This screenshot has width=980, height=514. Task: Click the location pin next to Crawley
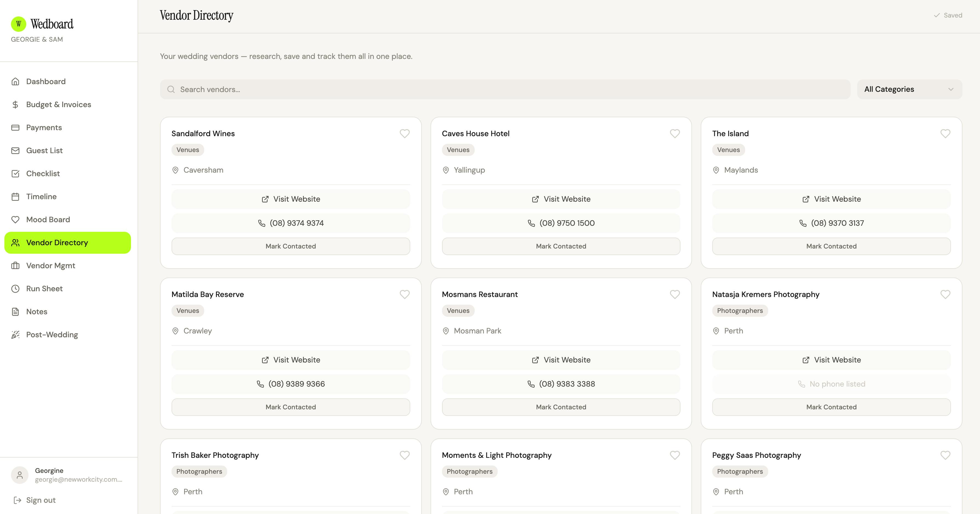click(175, 331)
